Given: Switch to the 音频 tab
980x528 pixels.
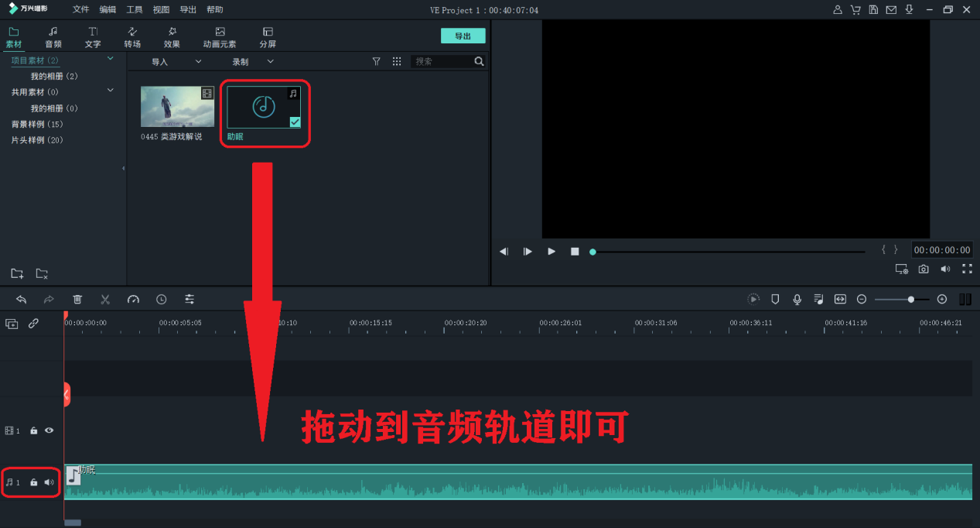Looking at the screenshot, I should point(53,36).
